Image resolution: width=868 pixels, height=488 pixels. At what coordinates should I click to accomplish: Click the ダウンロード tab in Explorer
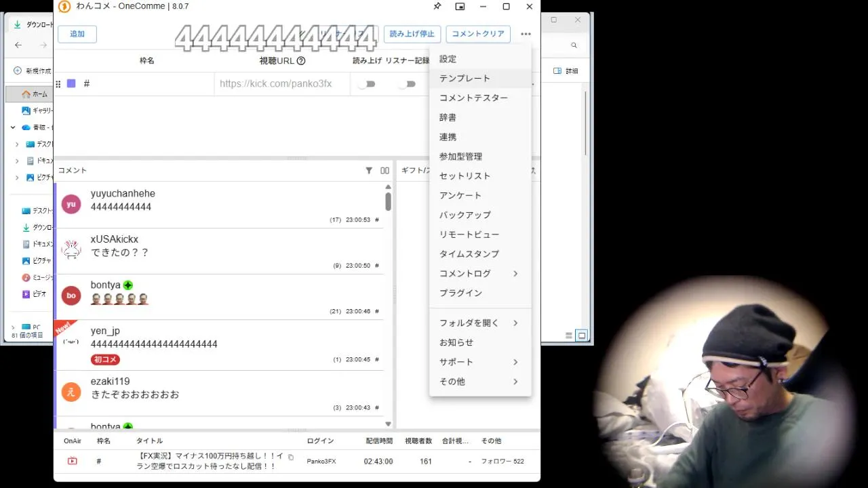point(34,24)
